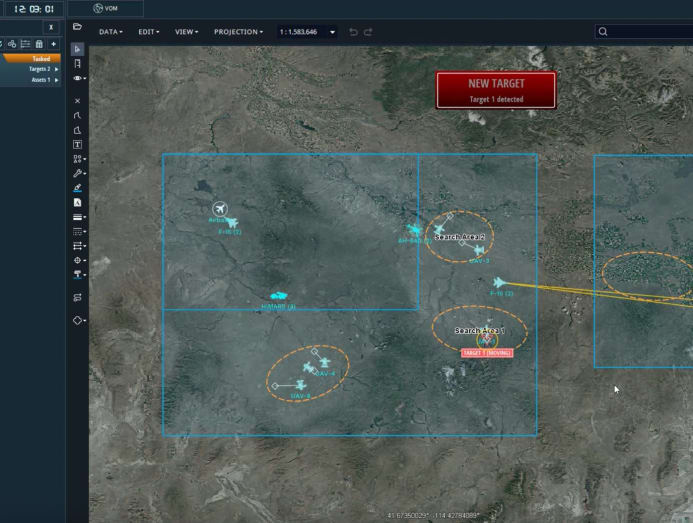The height and width of the screenshot is (523, 693).
Task: Select the arrow pointer tool
Action: tap(78, 49)
